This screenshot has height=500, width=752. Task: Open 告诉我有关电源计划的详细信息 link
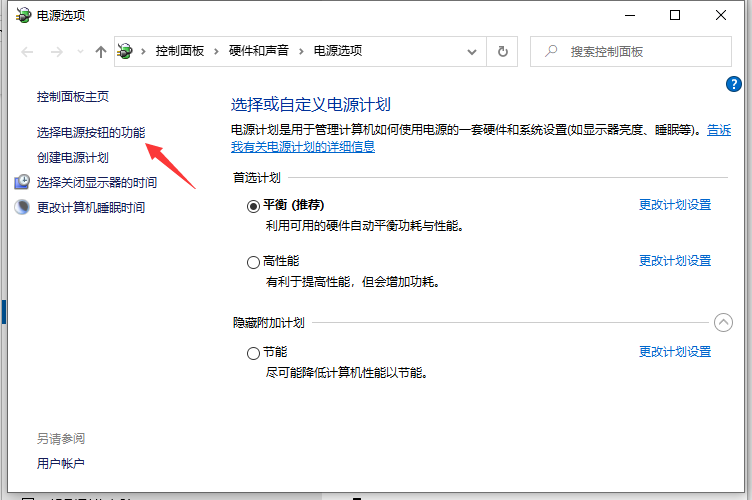pyautogui.click(x=303, y=146)
